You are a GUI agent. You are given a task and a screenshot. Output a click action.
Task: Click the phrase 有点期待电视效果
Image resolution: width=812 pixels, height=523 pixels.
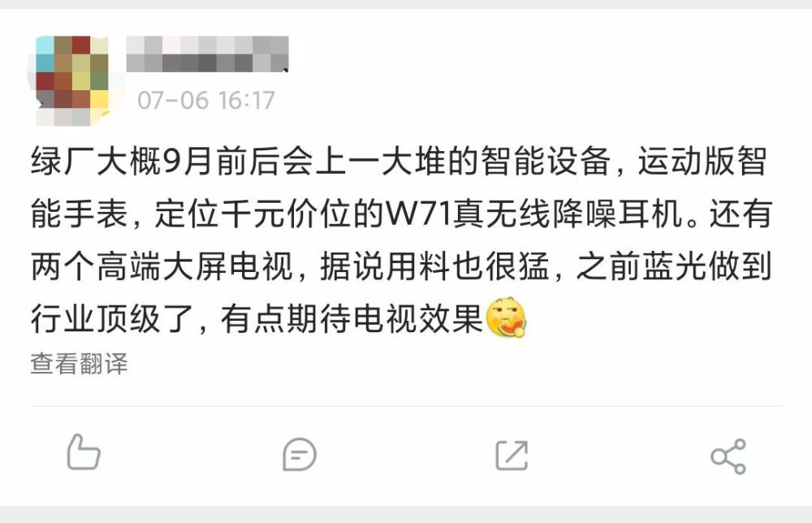tap(352, 318)
